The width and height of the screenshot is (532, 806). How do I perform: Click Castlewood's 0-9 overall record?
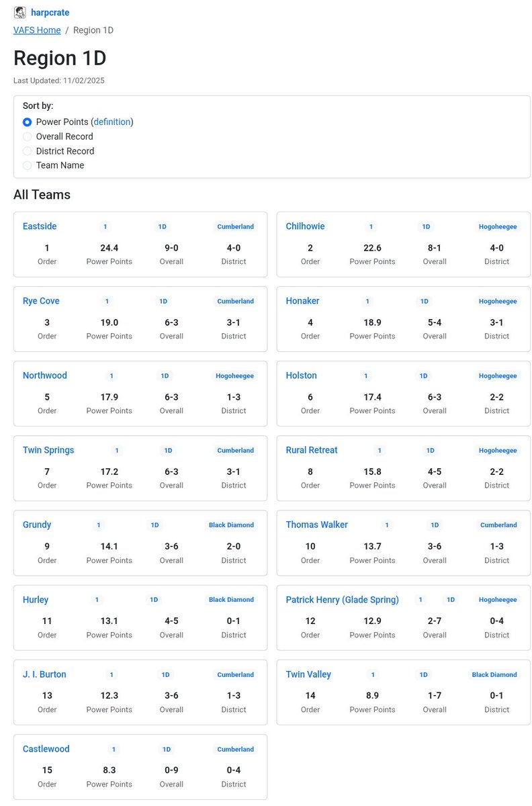(x=171, y=770)
